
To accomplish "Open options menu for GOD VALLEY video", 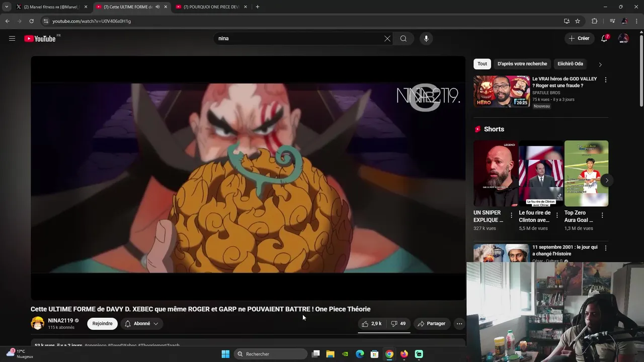I will (605, 80).
